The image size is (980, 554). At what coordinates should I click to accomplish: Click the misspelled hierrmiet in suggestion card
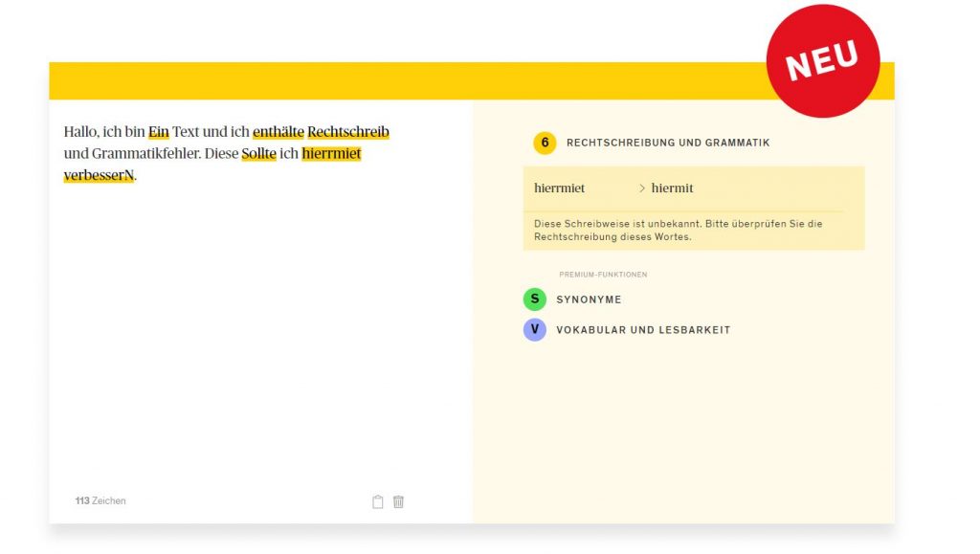click(x=559, y=188)
